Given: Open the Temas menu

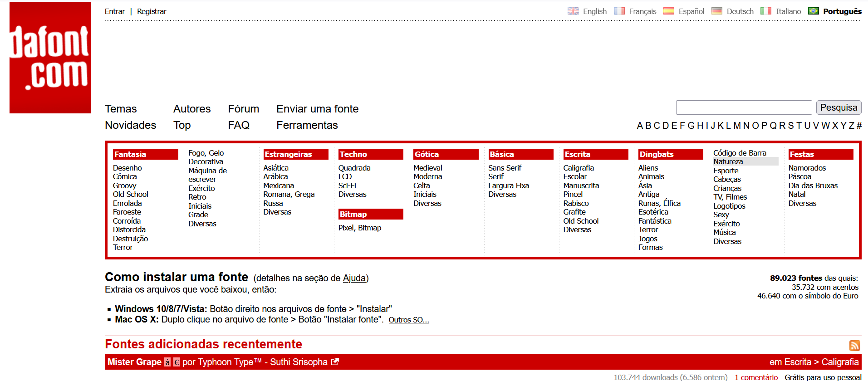Looking at the screenshot, I should tap(121, 109).
